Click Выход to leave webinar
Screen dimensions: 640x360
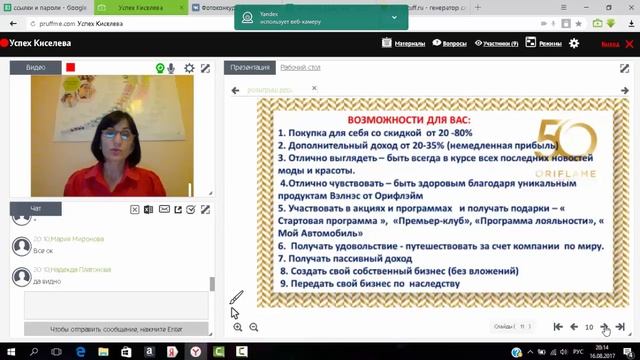pyautogui.click(x=617, y=44)
